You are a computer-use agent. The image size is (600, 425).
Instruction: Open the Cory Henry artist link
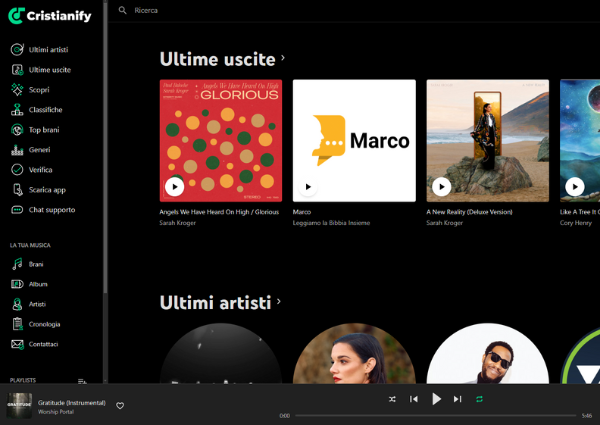pyautogui.click(x=576, y=223)
